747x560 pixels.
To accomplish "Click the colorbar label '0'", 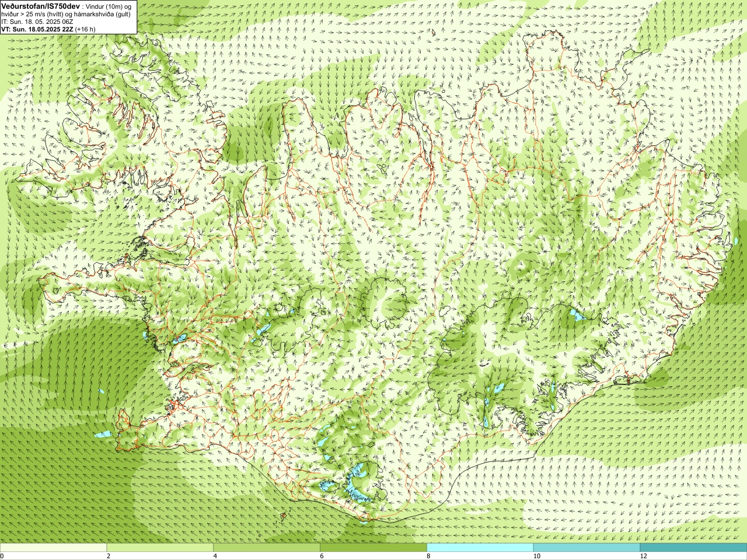I will click(x=2, y=556).
